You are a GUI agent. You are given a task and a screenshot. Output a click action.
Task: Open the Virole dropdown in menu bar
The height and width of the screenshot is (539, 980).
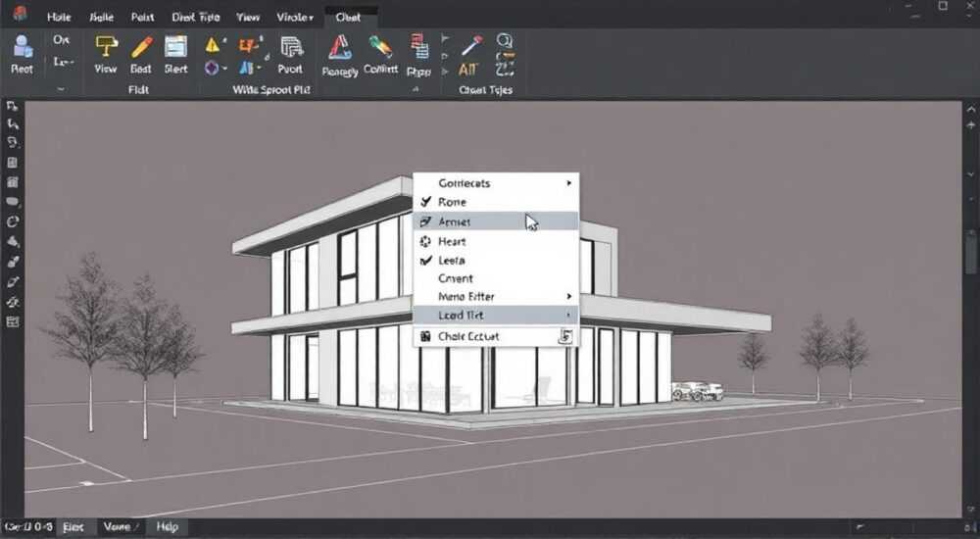(x=294, y=18)
